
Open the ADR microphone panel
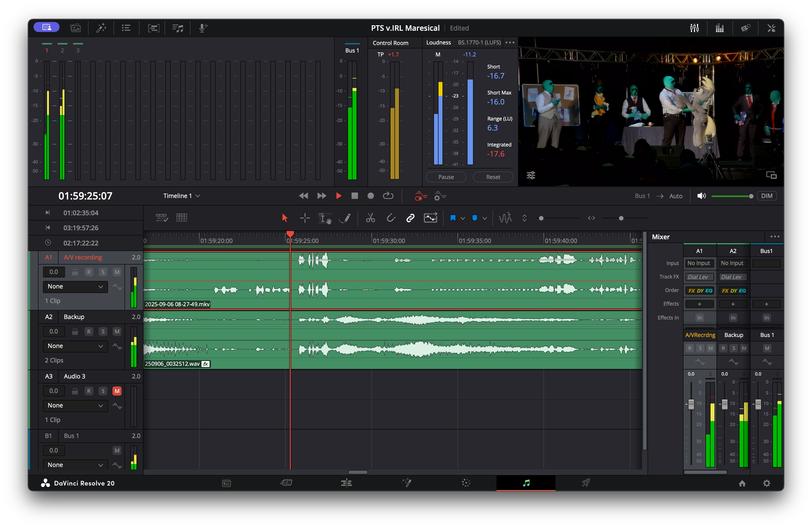(203, 28)
